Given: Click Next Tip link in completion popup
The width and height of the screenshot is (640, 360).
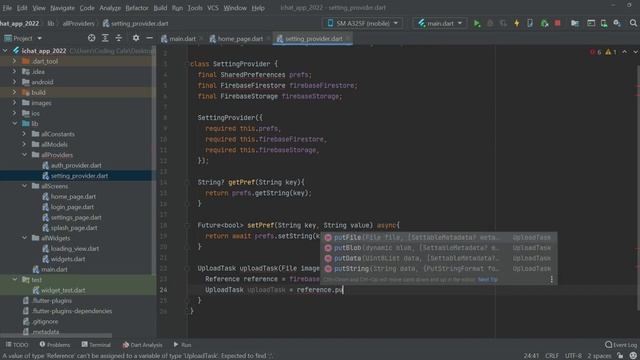Looking at the screenshot, I should click(488, 280).
